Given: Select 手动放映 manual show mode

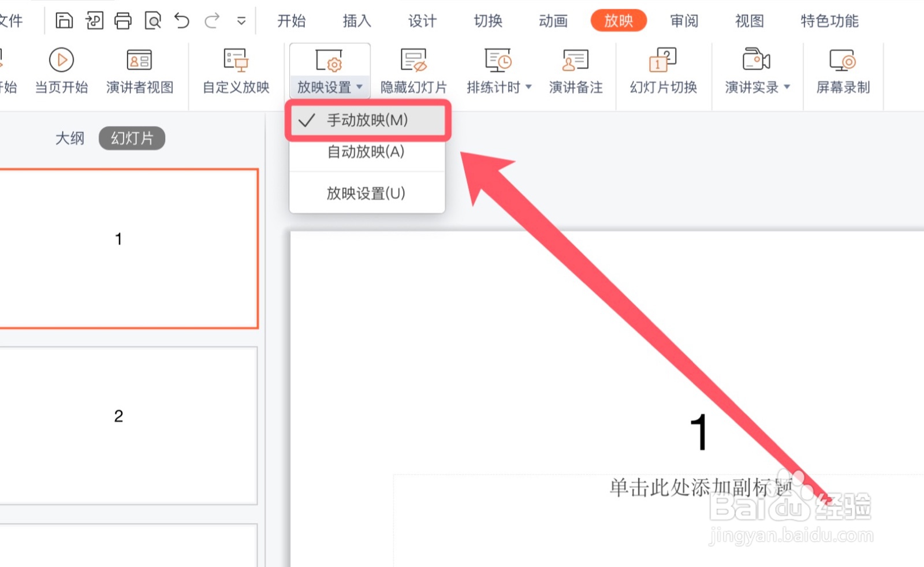Looking at the screenshot, I should [x=367, y=120].
